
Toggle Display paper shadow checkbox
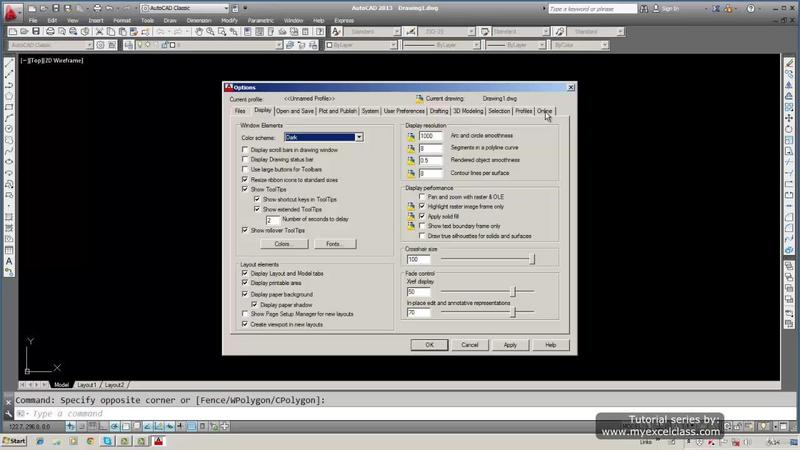coord(255,305)
